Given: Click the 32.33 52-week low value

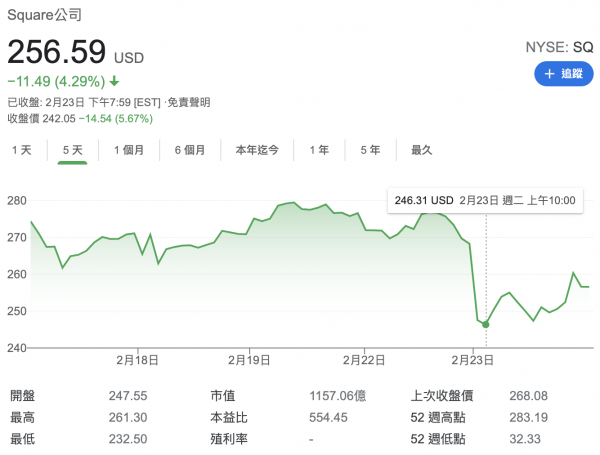Looking at the screenshot, I should 525,439.
